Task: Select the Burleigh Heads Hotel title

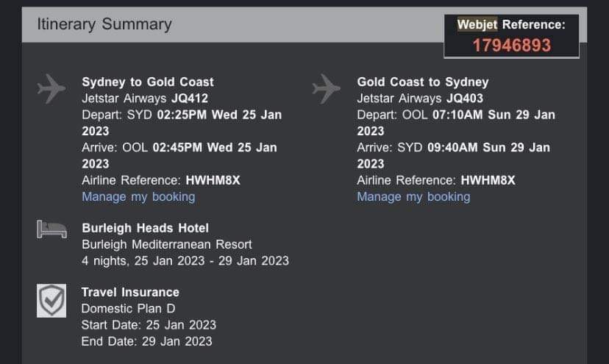Action: coord(145,228)
